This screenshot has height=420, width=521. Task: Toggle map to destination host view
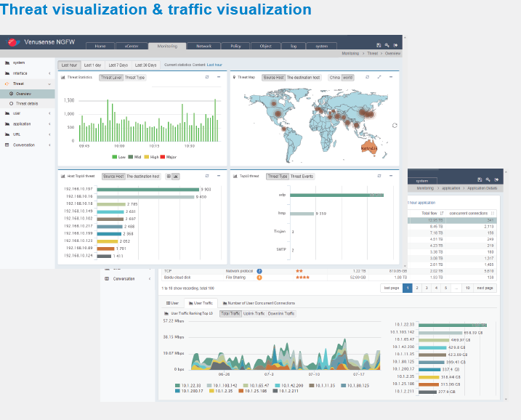point(303,77)
